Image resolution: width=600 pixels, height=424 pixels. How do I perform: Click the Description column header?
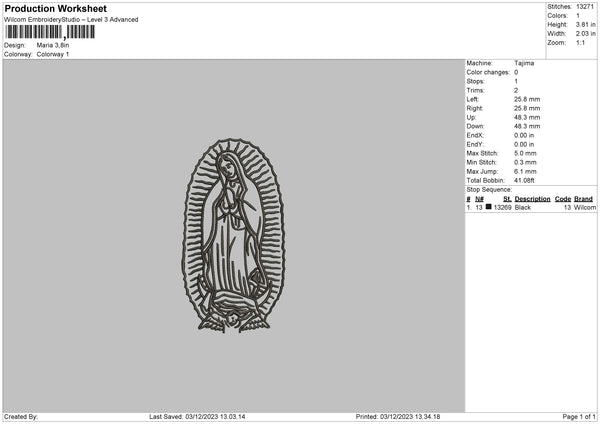pos(532,199)
